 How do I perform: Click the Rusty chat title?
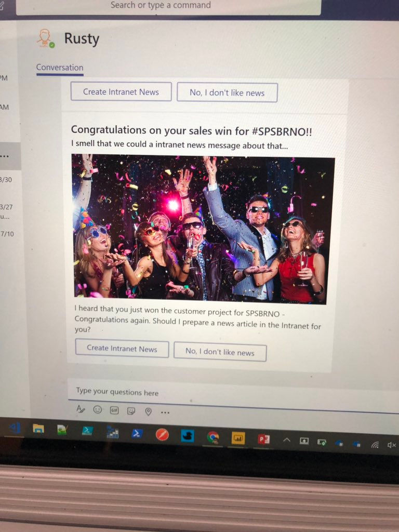point(82,38)
